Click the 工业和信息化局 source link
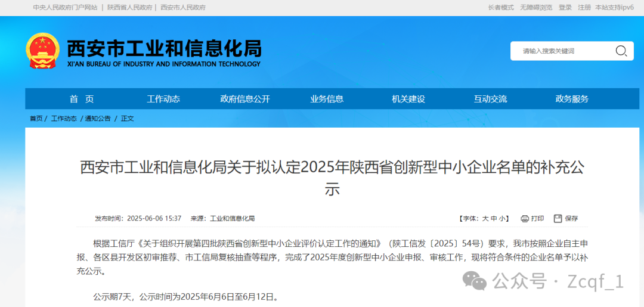644x307 pixels. pos(233,219)
